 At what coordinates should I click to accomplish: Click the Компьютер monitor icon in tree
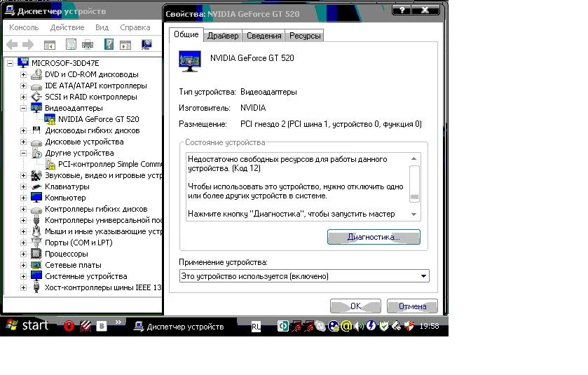(36, 198)
